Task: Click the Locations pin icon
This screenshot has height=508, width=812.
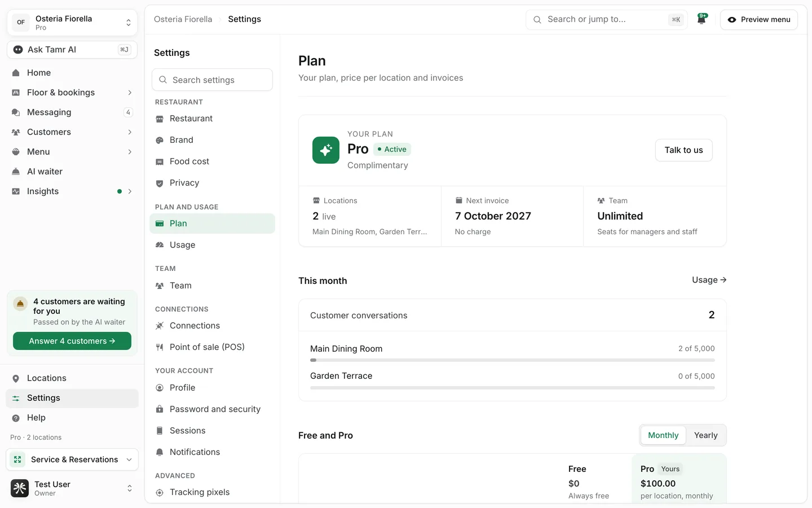Action: [x=16, y=378]
